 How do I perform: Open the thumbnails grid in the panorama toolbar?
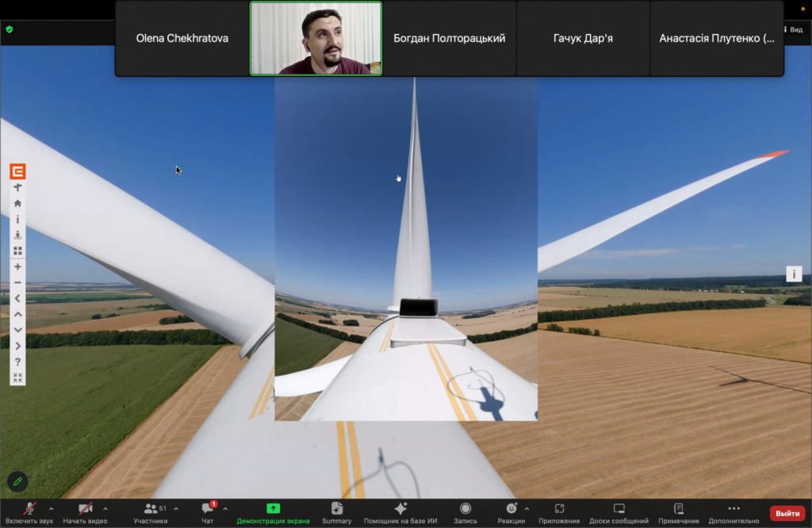pos(17,251)
